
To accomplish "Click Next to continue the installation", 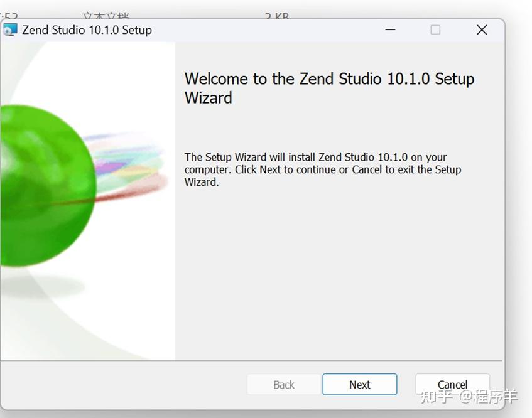I will [359, 384].
